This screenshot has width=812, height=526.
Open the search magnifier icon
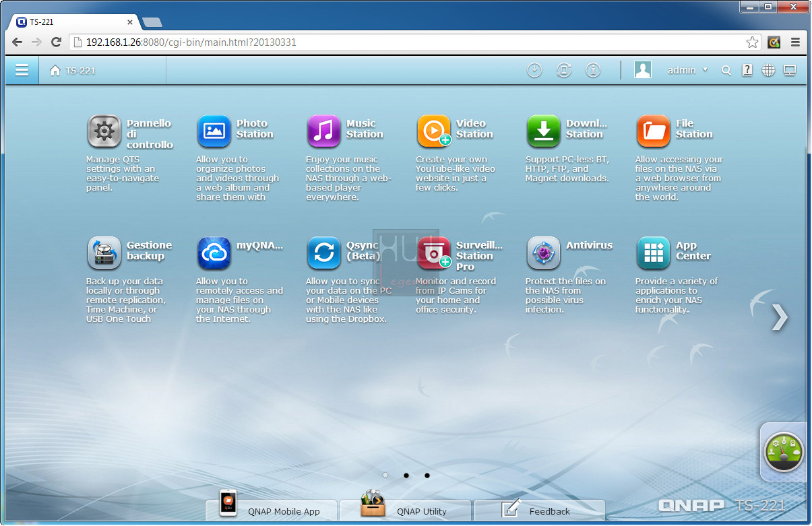click(726, 70)
